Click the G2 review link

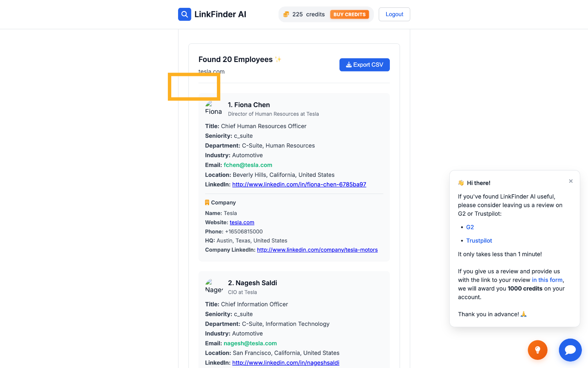pyautogui.click(x=470, y=227)
